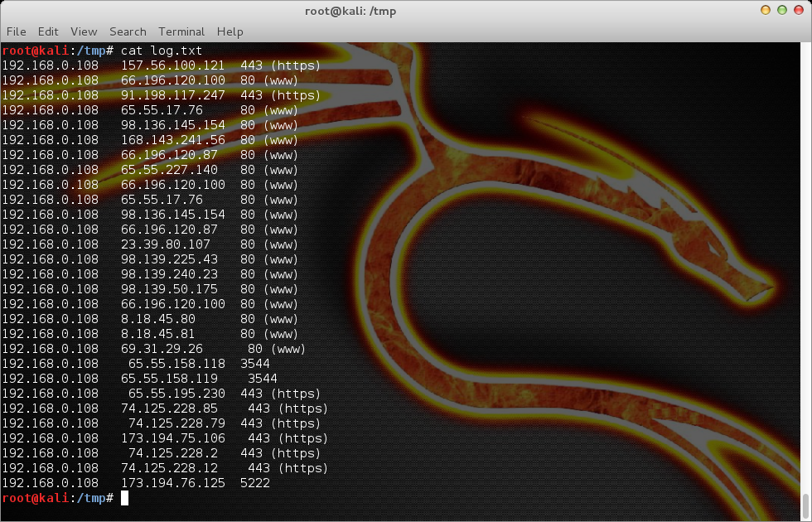Click the 'cat log.txt' command text
The height and width of the screenshot is (522, 812).
coord(162,51)
